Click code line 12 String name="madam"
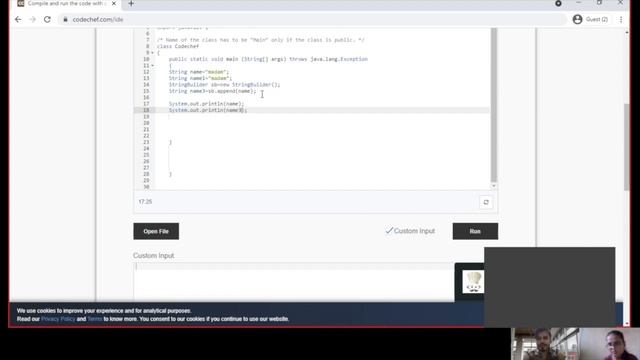 tap(199, 72)
